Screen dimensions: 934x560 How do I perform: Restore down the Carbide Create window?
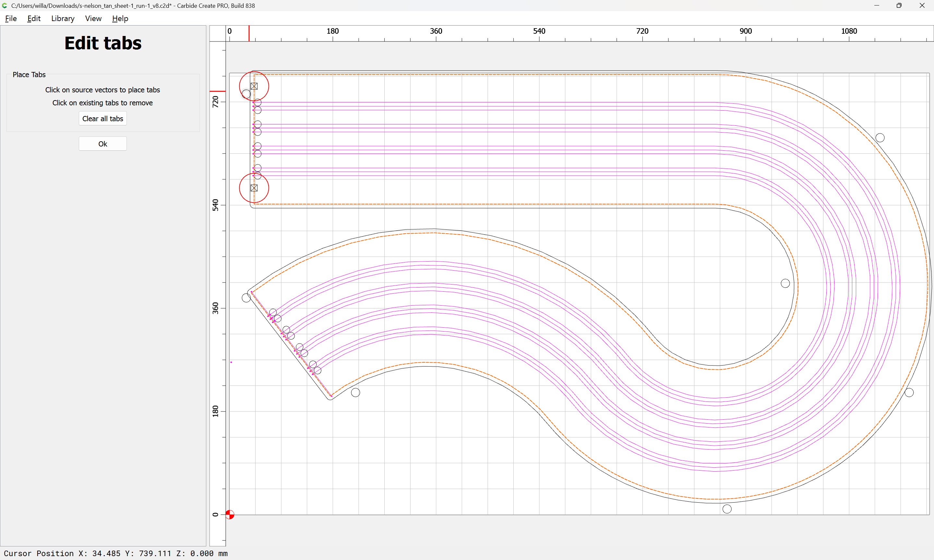899,6
